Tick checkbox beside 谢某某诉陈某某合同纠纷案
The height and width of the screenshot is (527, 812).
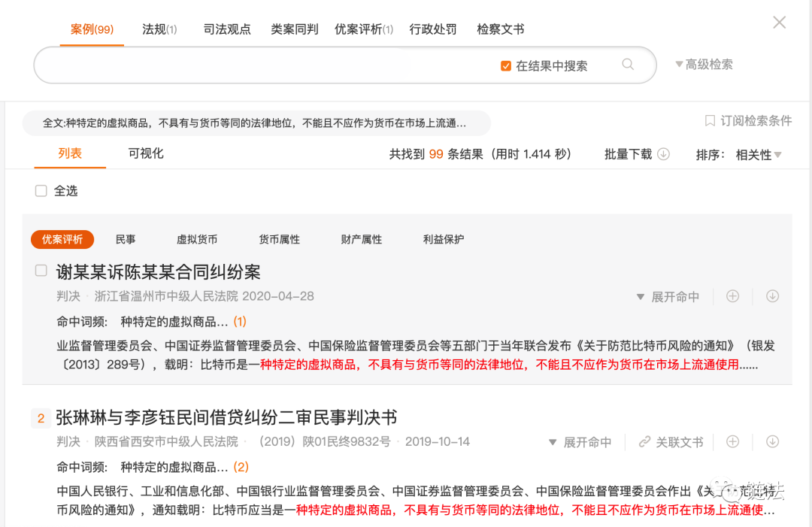[41, 270]
